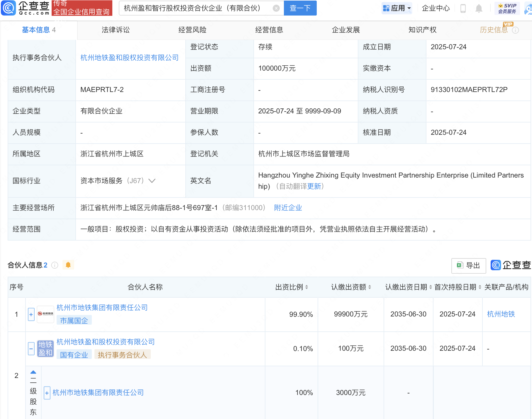Image resolution: width=532 pixels, height=419 pixels.
Task: Switch to 经营信息 tab
Action: pyautogui.click(x=269, y=30)
